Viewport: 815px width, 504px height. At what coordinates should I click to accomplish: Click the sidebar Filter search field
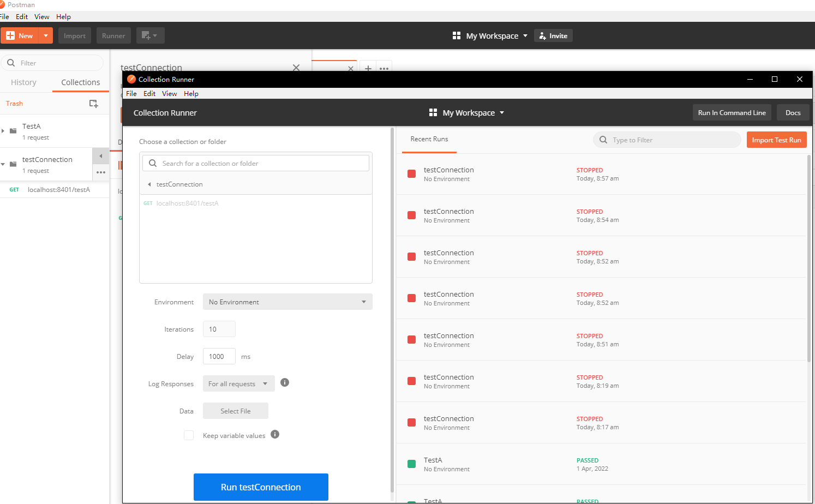pos(52,63)
